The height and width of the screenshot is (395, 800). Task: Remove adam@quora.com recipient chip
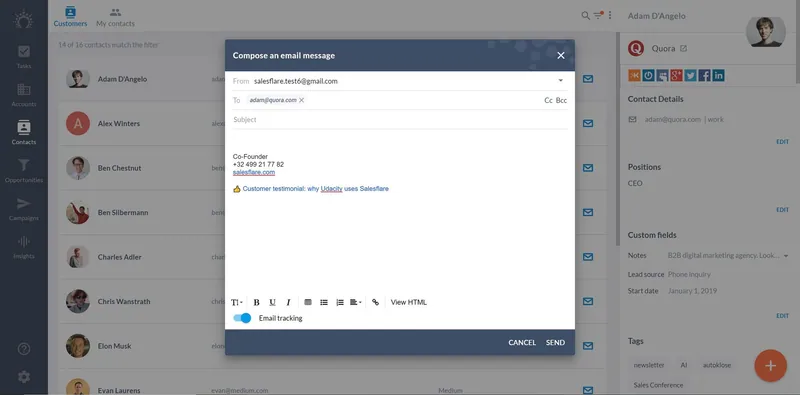click(302, 100)
